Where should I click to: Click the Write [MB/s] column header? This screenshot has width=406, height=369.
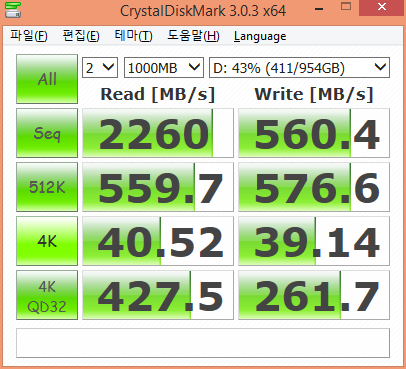click(314, 94)
